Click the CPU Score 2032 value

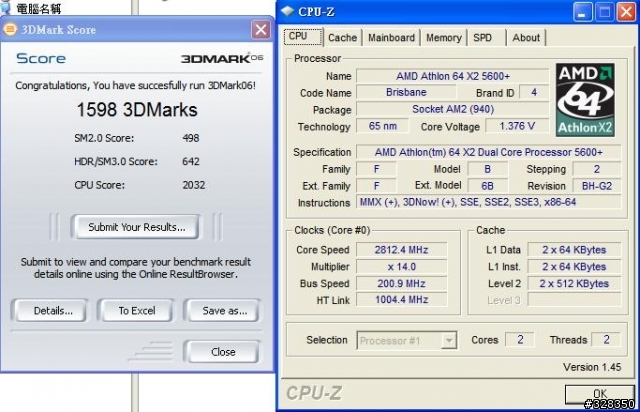(193, 185)
